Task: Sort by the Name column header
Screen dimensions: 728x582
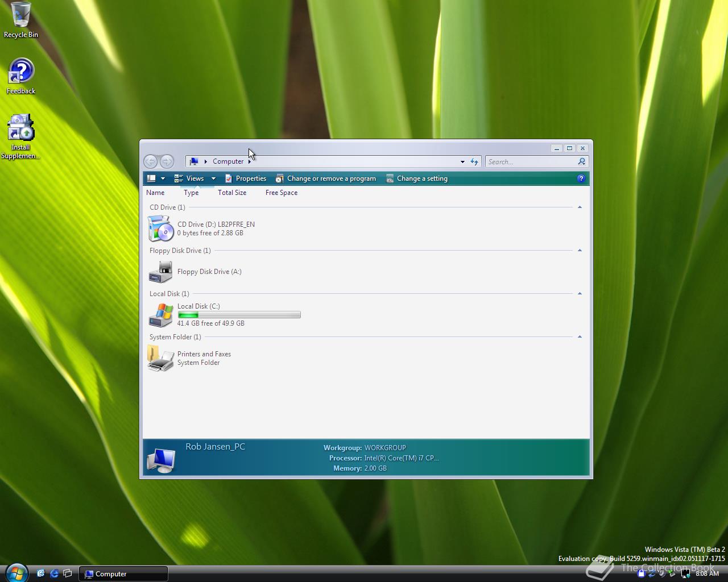Action: (155, 193)
